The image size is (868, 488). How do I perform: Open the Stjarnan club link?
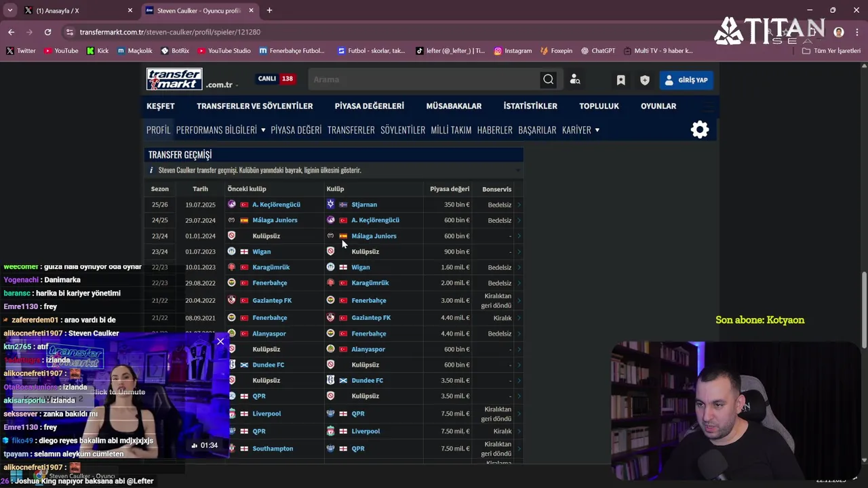pyautogui.click(x=364, y=204)
